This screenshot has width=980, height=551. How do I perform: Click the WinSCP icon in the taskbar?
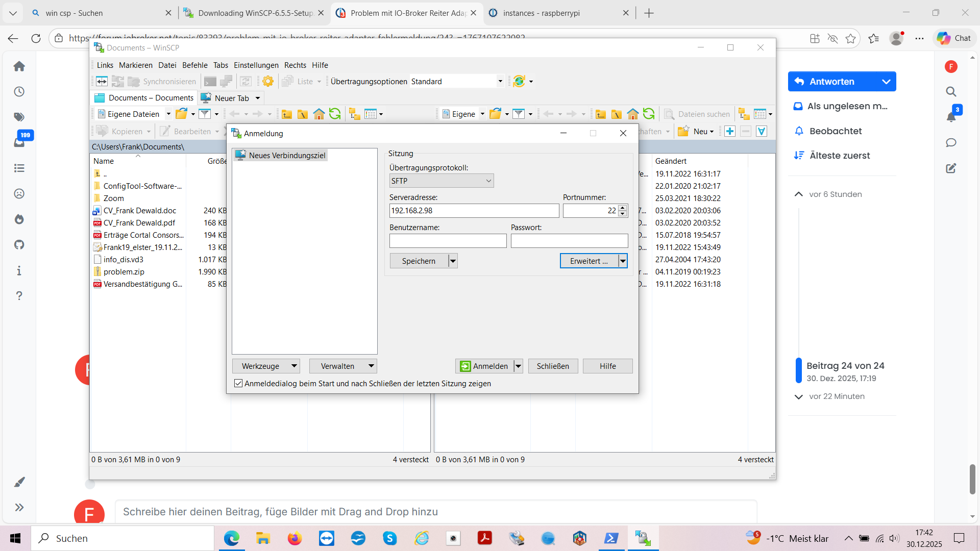[643, 538]
